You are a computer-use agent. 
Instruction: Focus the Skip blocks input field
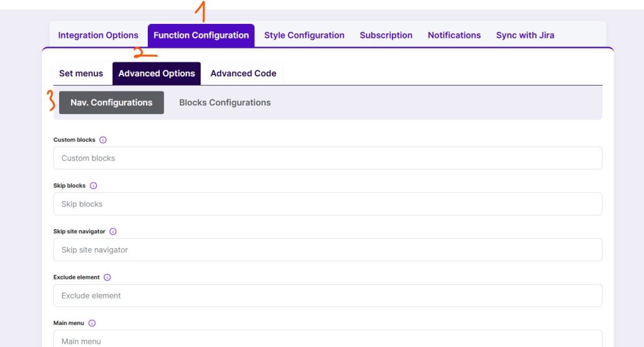click(x=328, y=204)
